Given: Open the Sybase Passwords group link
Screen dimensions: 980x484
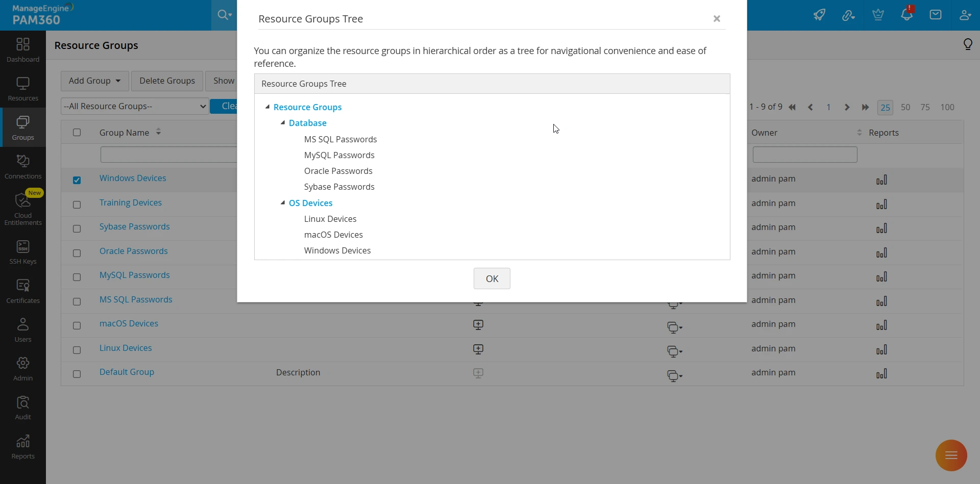Looking at the screenshot, I should [134, 226].
